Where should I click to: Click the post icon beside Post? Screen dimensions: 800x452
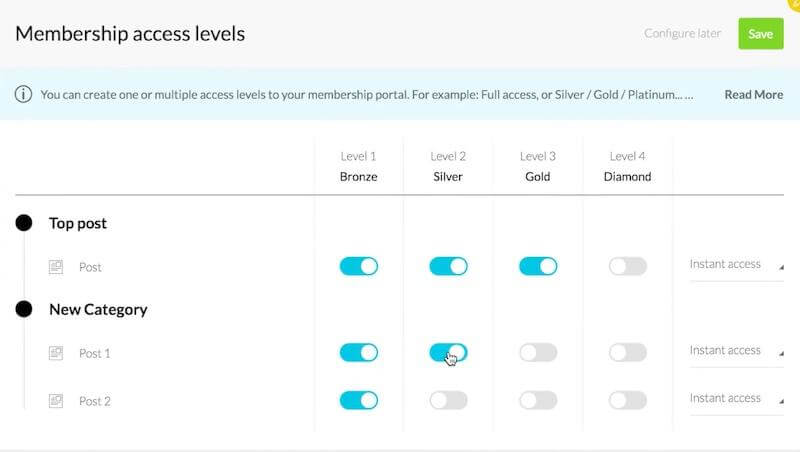56,267
